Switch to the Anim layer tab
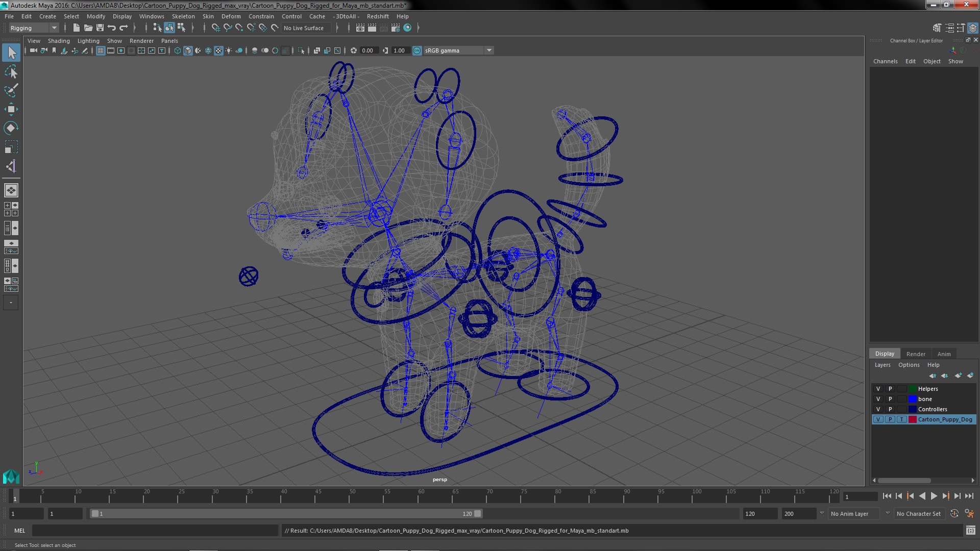Screen dimensions: 980x551 pos(944,354)
